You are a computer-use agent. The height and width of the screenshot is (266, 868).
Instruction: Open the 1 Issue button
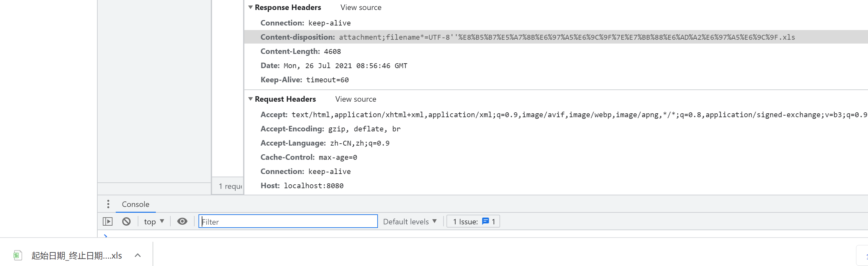click(x=473, y=221)
